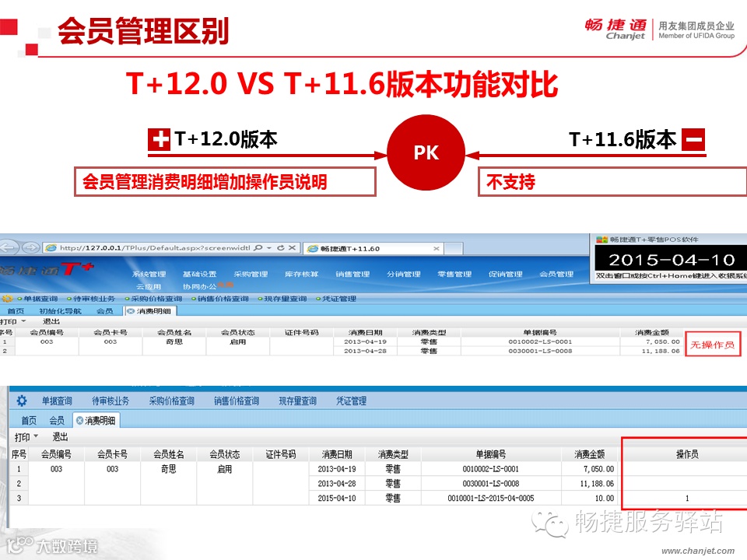Viewport: 747px width, 560px height.
Task: Click the stop X icon in address bar
Action: click(293, 248)
